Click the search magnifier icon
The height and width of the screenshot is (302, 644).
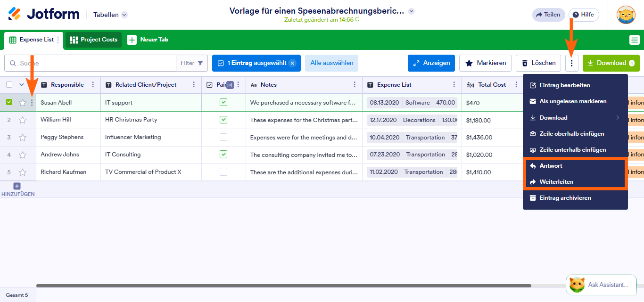pyautogui.click(x=12, y=63)
